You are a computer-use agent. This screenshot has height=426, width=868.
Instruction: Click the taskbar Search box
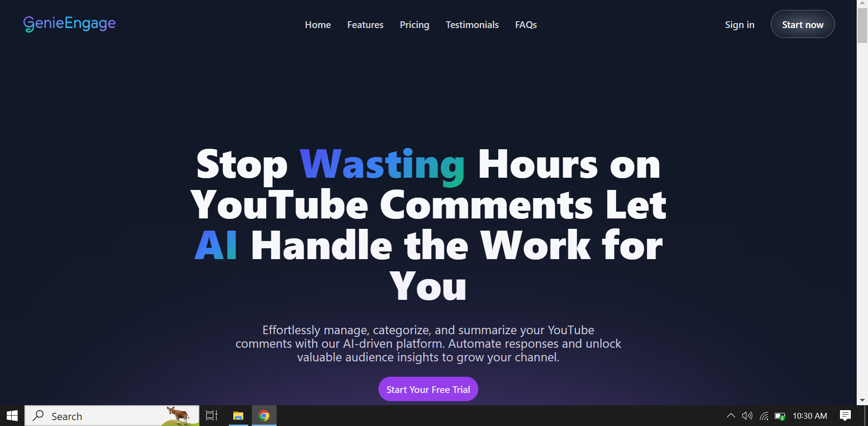coord(112,416)
